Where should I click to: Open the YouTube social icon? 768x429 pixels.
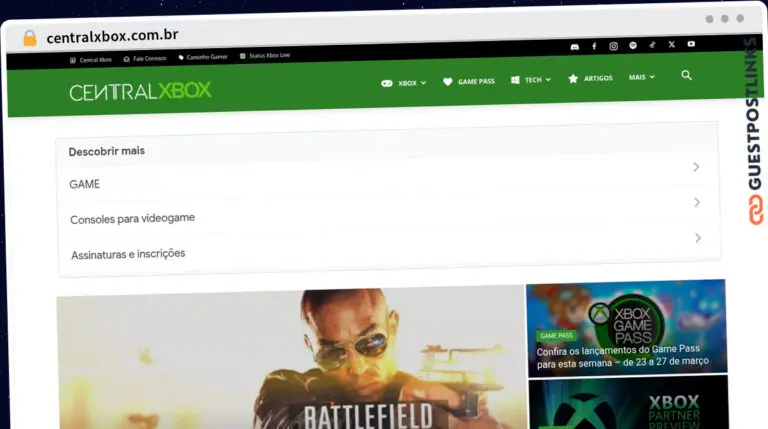click(691, 44)
